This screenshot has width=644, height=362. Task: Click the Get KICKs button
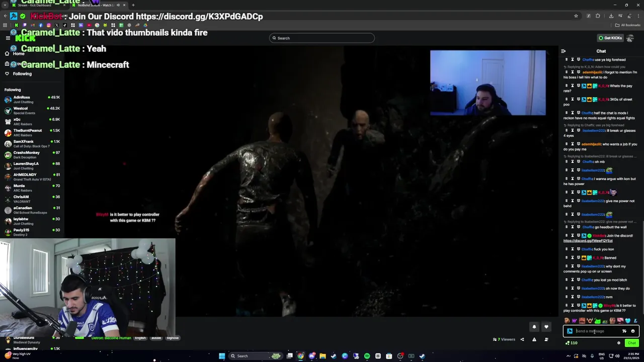point(610,38)
